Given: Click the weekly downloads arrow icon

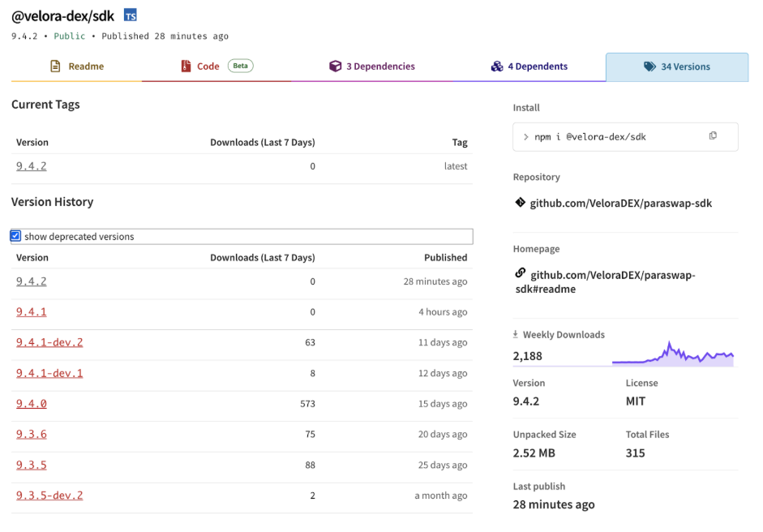Looking at the screenshot, I should pyautogui.click(x=516, y=334).
